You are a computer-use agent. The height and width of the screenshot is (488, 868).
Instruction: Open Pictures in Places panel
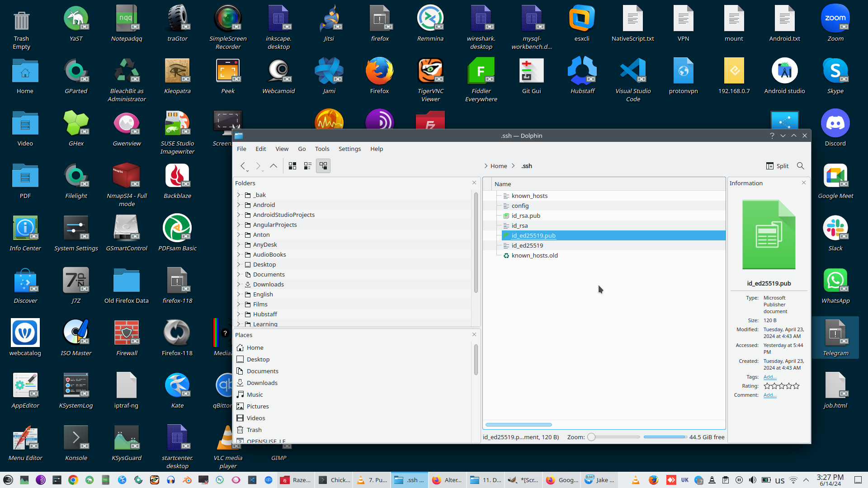[257, 406]
